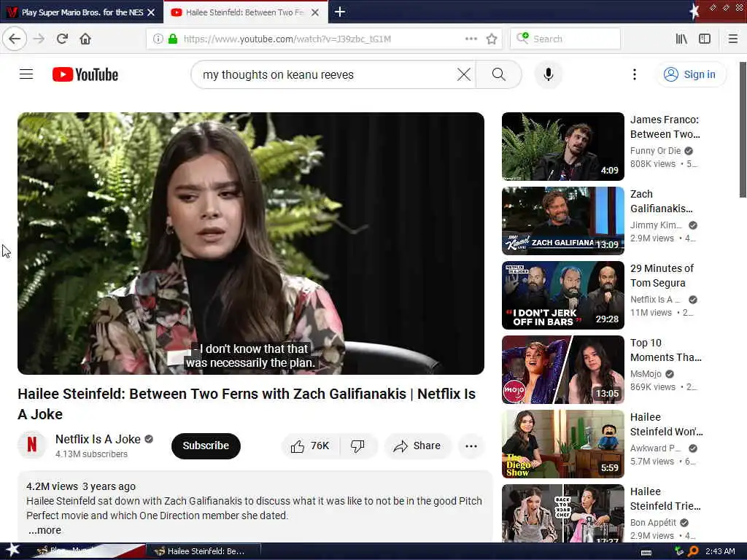Share the video
Image resolution: width=747 pixels, height=560 pixels.
click(417, 446)
